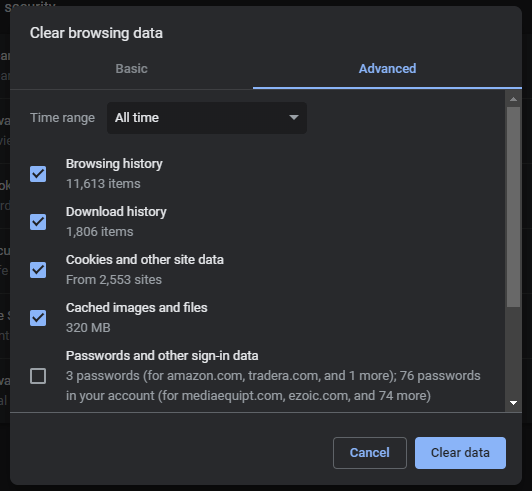Click the scrollbar track below the thumb
Image resolution: width=532 pixels, height=491 pixels.
click(513, 353)
